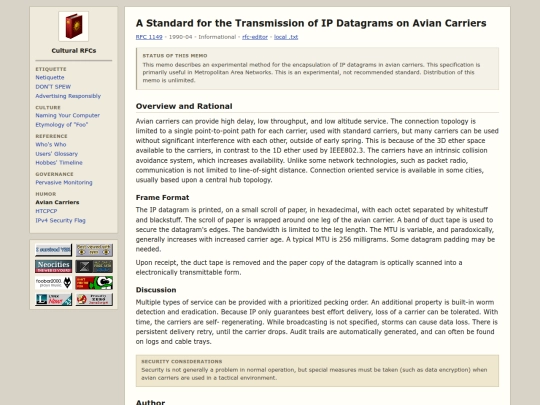Click the 'Best viewed with eyes' badge
540x405 pixels.
point(94,250)
